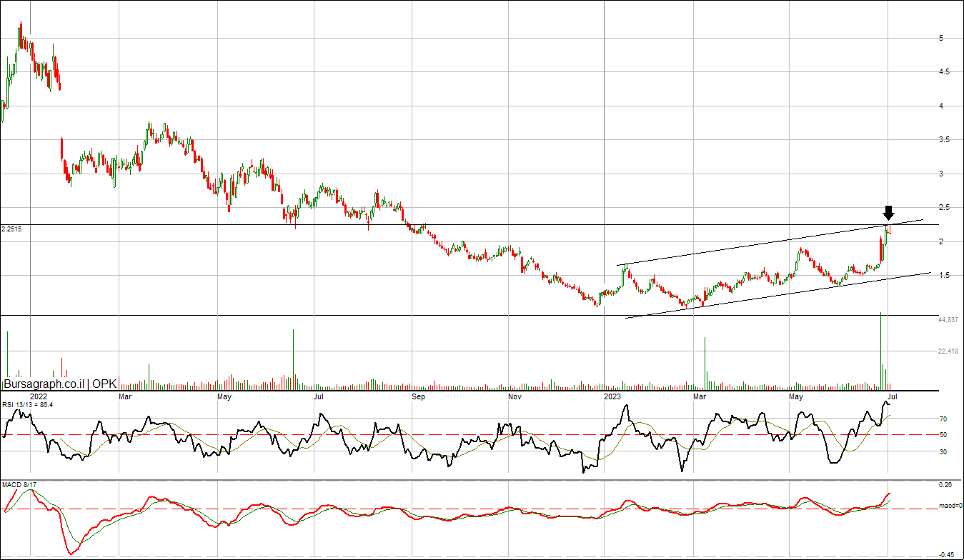Screen dimensions: 964x560
Task: Select the RSI 70 level label
Action: 943,419
